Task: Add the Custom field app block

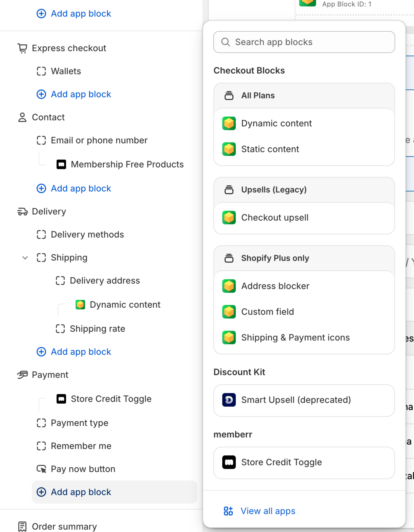Action: click(304, 312)
